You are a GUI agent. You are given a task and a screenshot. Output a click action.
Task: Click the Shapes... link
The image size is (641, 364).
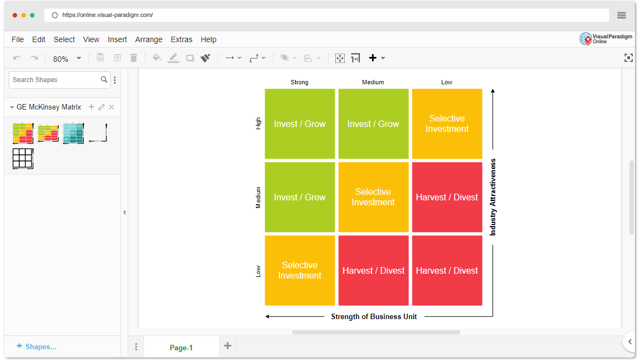click(36, 347)
